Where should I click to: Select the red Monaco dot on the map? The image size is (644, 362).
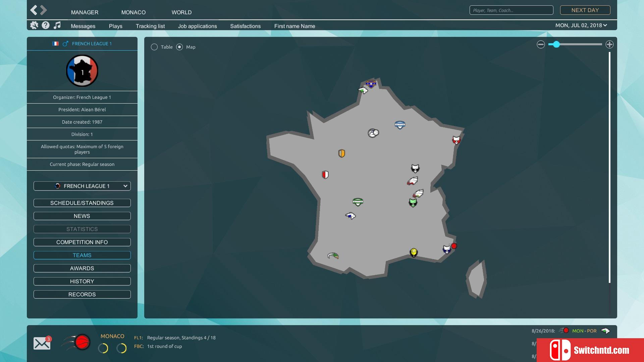[x=454, y=246]
